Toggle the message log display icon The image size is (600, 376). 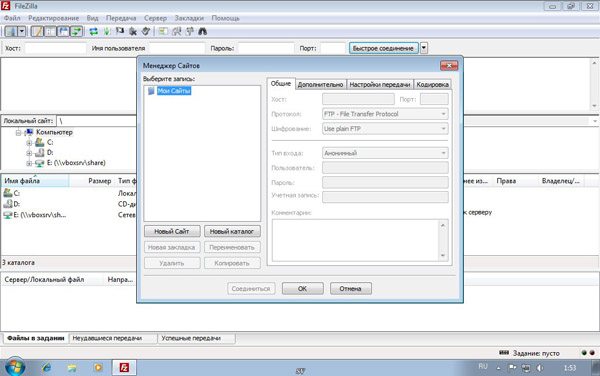(37, 31)
